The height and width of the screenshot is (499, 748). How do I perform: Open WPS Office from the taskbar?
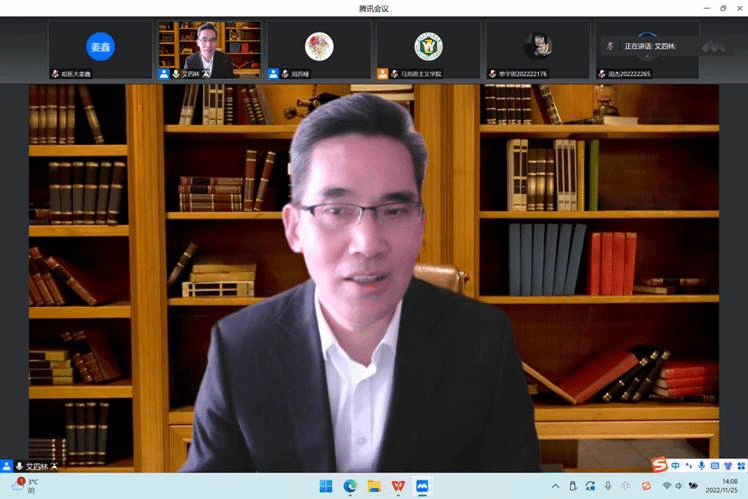(398, 486)
